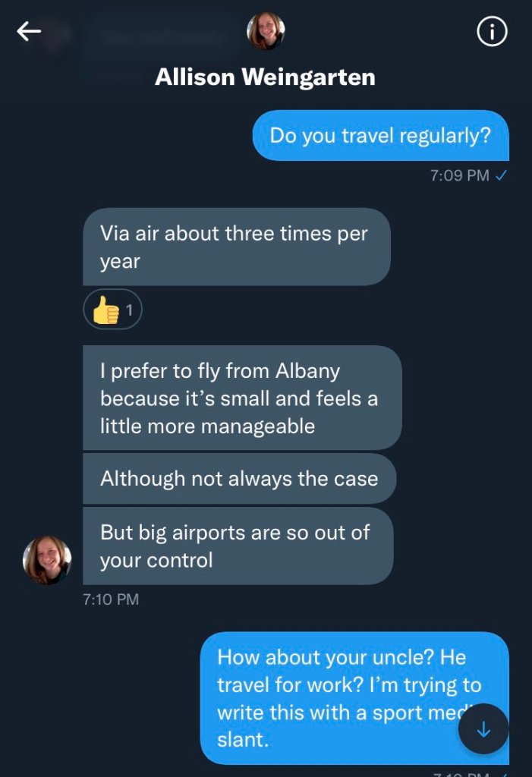Image resolution: width=532 pixels, height=777 pixels.
Task: Tap the sender avatar beside the messages
Action: tap(47, 560)
